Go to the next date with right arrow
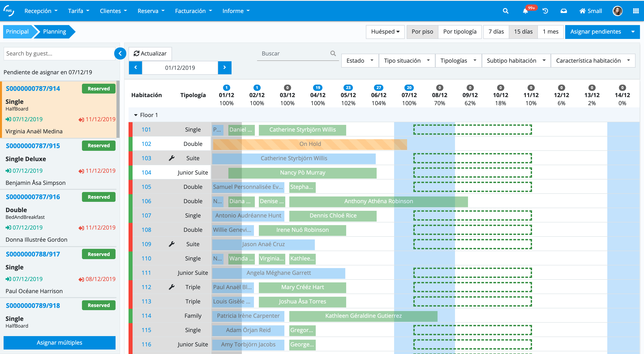Screen dimensions: 644x354 225,67
